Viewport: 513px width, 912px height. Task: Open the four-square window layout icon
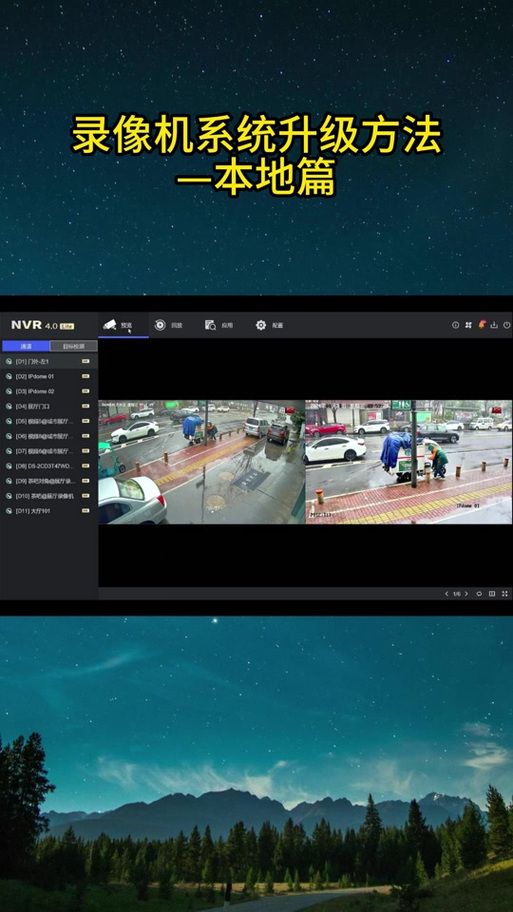[468, 325]
